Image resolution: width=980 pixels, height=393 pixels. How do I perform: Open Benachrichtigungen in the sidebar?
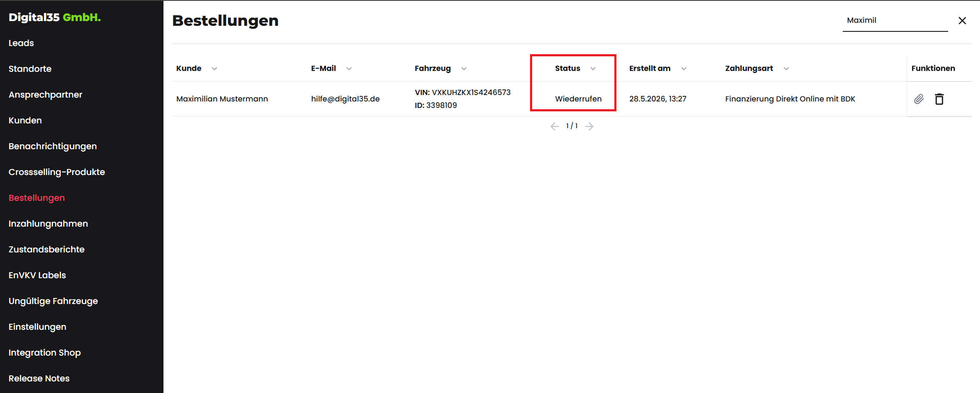click(52, 146)
